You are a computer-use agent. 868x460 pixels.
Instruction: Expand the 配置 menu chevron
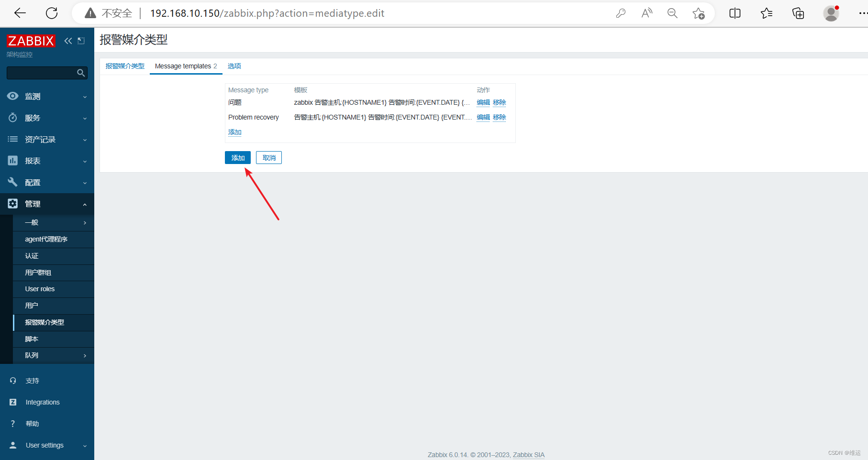pos(85,183)
